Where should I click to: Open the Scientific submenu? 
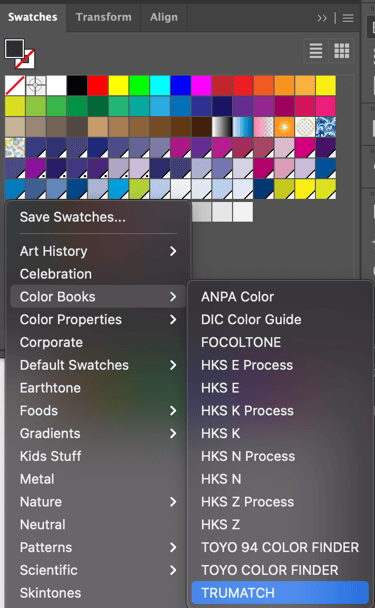pyautogui.click(x=99, y=570)
